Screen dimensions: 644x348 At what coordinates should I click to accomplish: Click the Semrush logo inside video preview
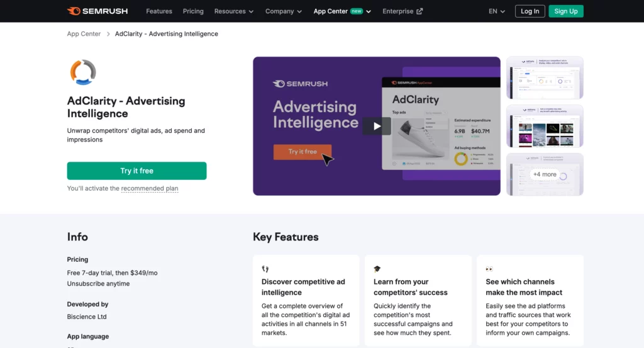[300, 84]
